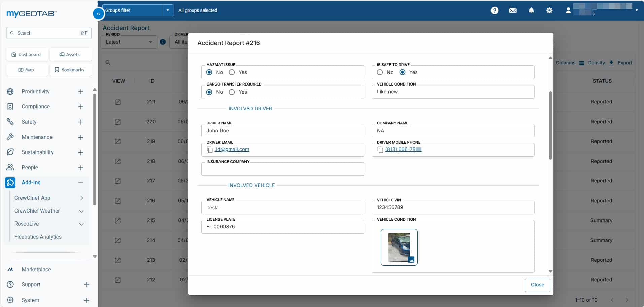The image size is (644, 307).
Task: Open the Tesla vehicle condition photo thumbnail
Action: 399,247
